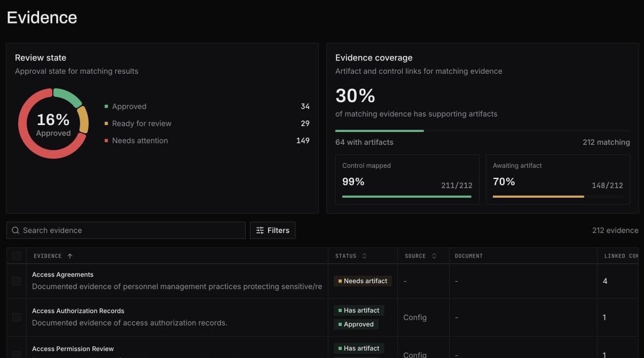
Task: Sort by the Evidence column header
Action: [x=48, y=256]
